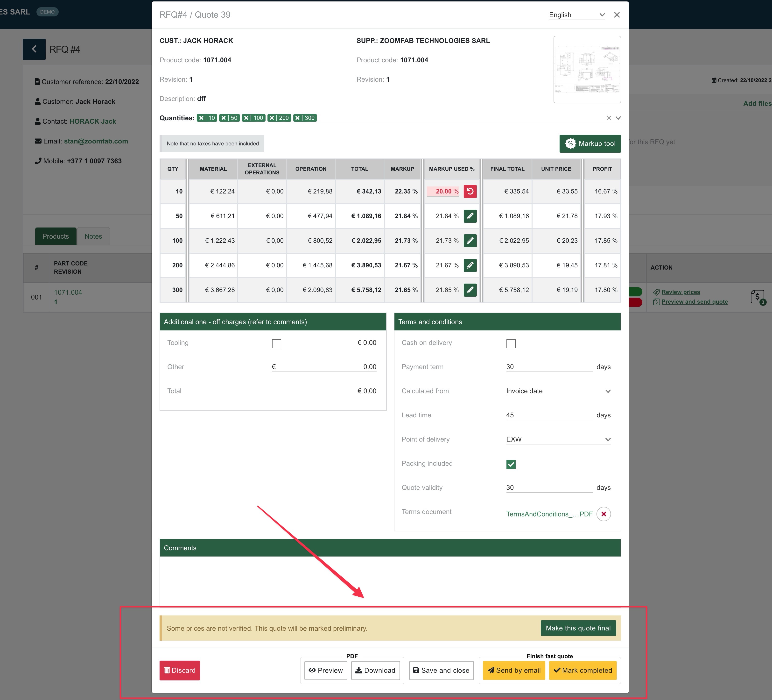Enable the Tooling checkbox

tap(276, 344)
